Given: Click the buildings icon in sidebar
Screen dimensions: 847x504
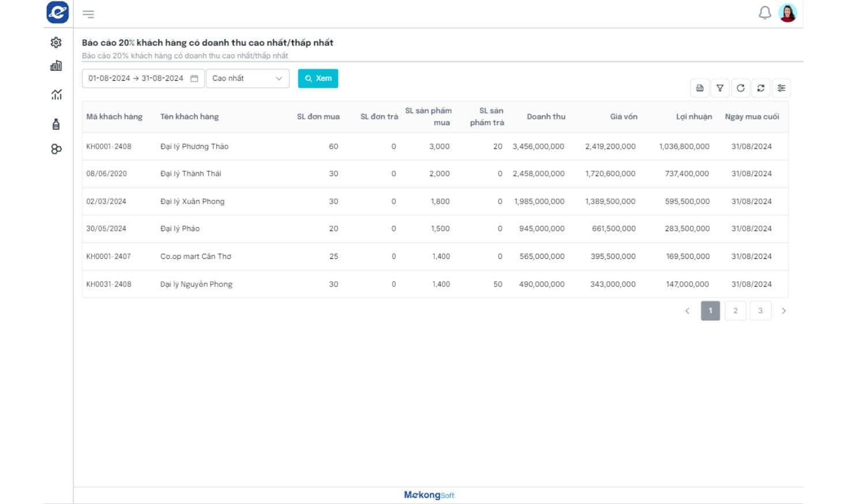Looking at the screenshot, I should coord(56,66).
